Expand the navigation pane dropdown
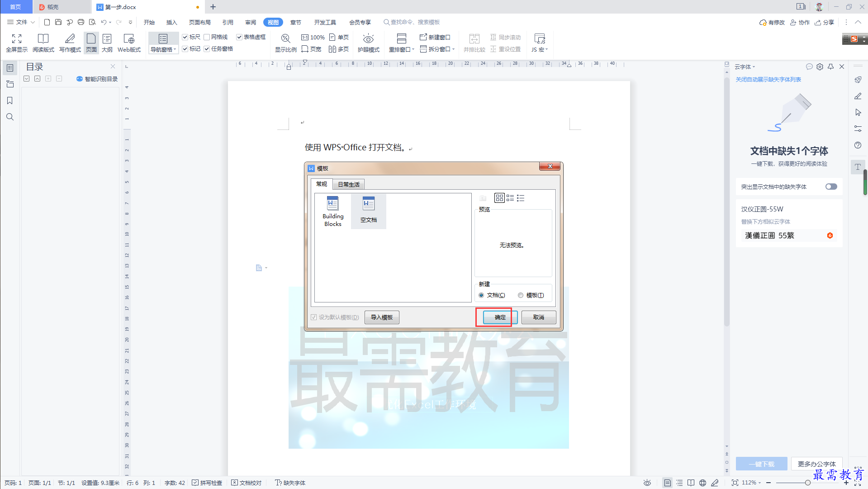This screenshot has width=868, height=489. point(175,49)
